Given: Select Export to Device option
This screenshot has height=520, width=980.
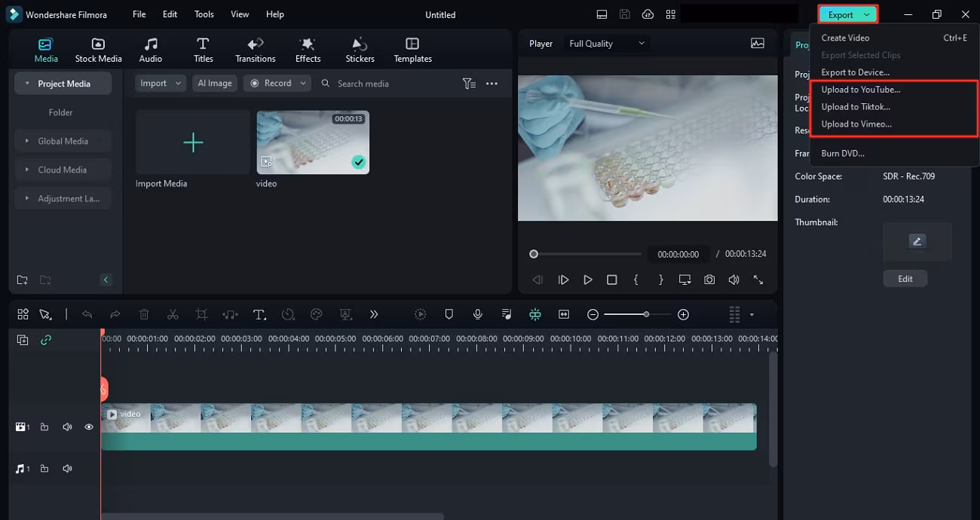Looking at the screenshot, I should coord(855,72).
